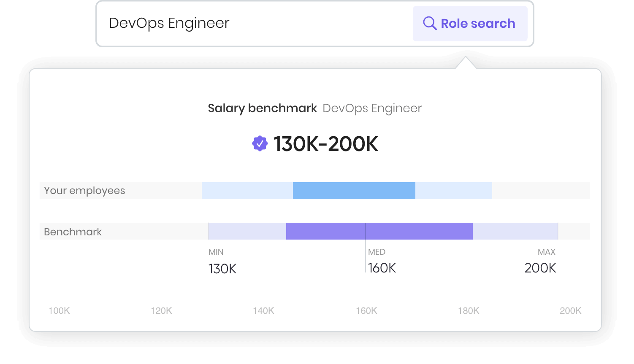Click the purple verified checkmark badge
The height and width of the screenshot is (364, 634).
[260, 144]
